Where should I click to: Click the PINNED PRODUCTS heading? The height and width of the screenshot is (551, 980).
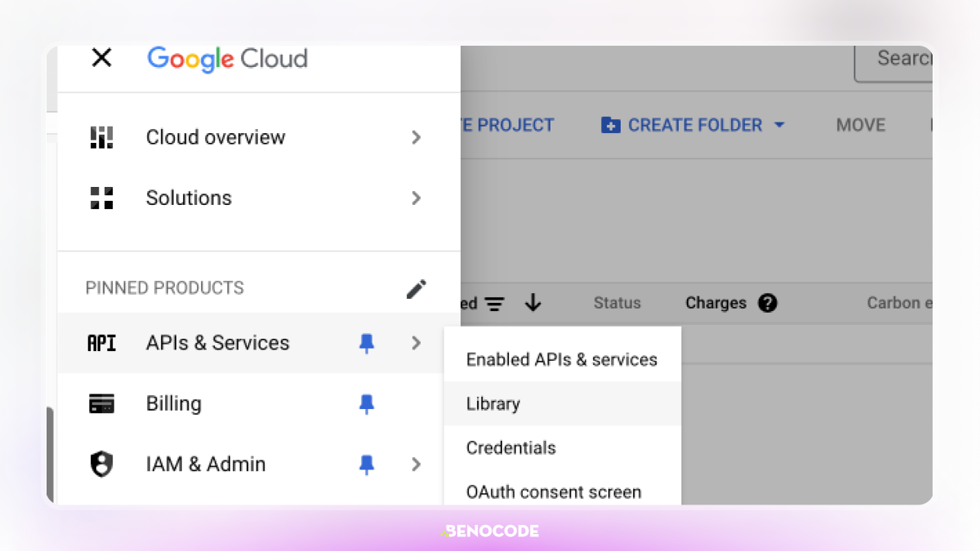[165, 287]
